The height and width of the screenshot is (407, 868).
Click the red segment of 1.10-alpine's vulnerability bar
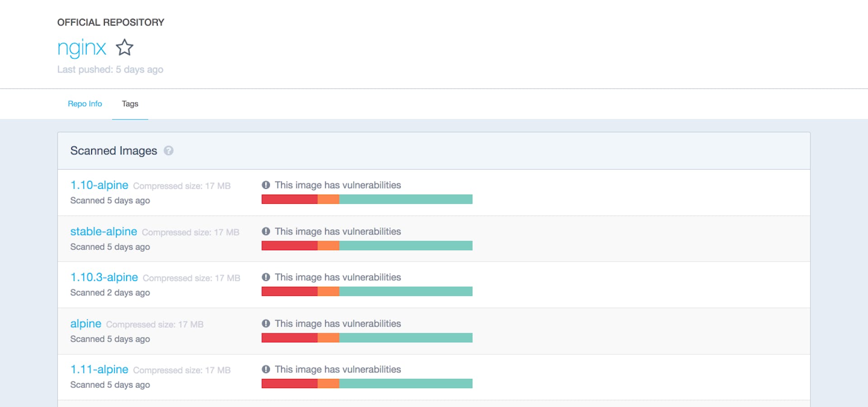(x=289, y=199)
